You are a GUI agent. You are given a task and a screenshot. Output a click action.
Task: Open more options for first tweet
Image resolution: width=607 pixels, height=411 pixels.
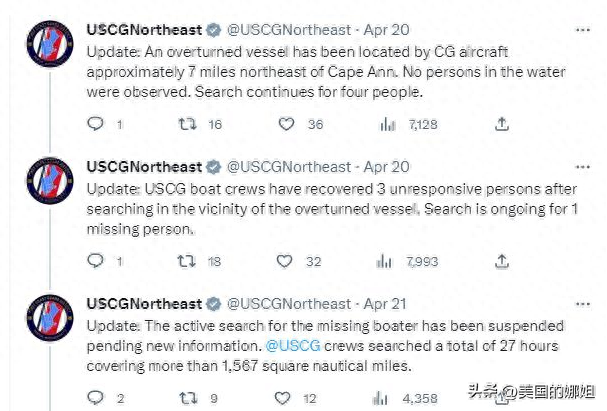(x=583, y=30)
